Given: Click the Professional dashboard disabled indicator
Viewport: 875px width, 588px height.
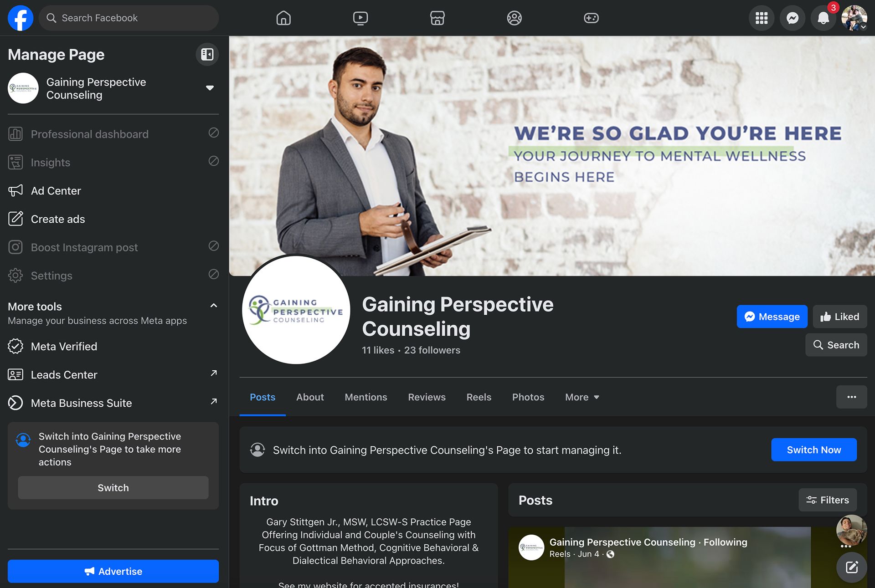Looking at the screenshot, I should (x=214, y=133).
